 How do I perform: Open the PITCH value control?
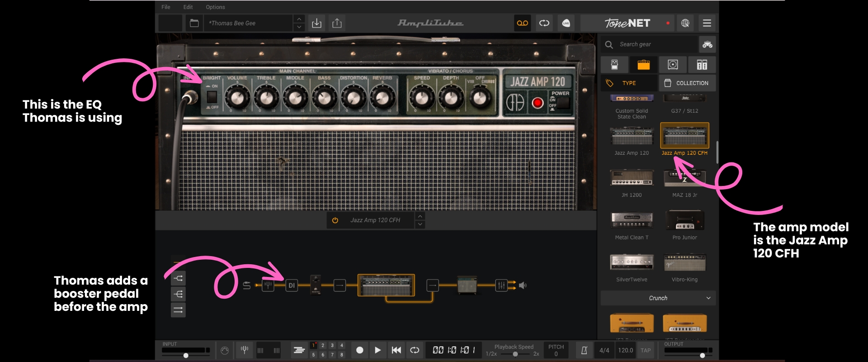556,350
